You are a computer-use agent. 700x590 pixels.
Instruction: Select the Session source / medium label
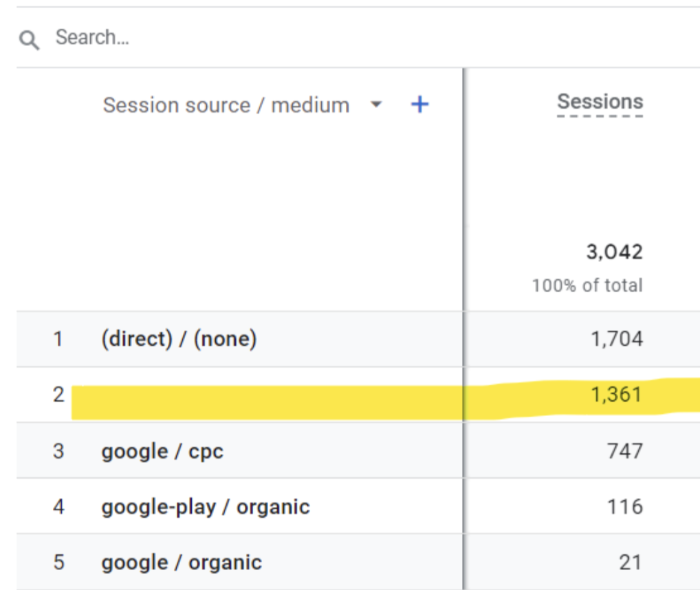226,105
